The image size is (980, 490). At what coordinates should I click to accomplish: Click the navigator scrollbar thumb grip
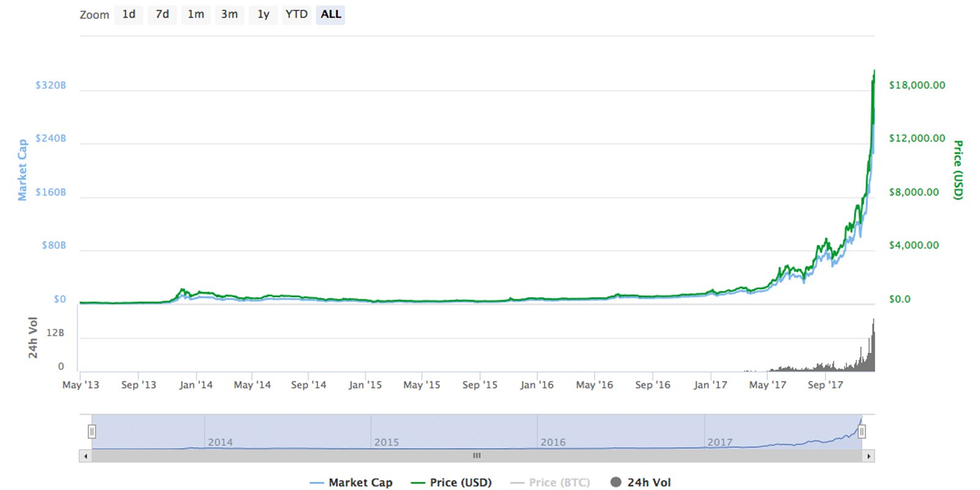tap(477, 456)
